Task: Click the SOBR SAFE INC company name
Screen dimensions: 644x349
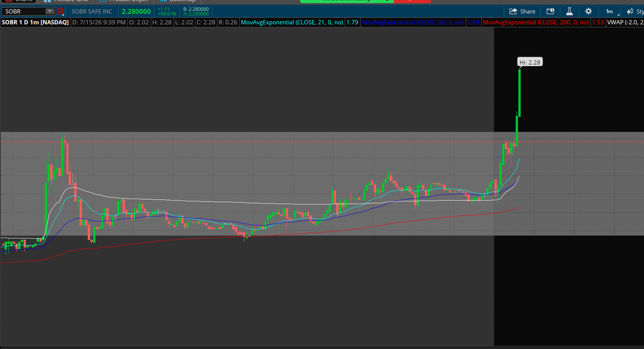Action: [x=92, y=11]
